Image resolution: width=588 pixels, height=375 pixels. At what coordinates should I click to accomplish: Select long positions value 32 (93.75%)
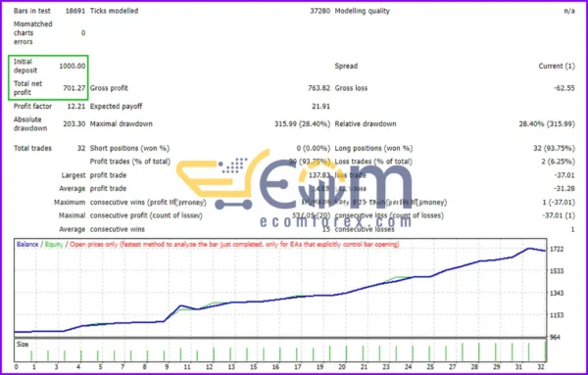click(x=554, y=148)
